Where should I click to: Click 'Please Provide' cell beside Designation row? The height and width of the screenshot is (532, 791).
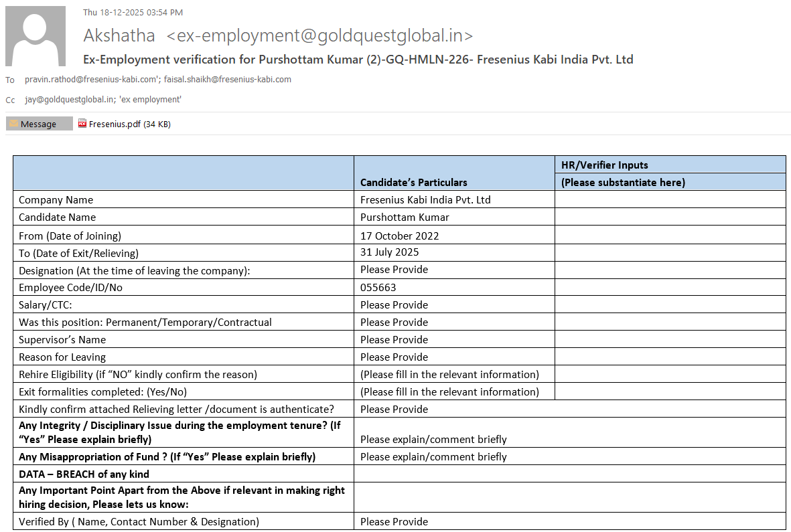(394, 270)
